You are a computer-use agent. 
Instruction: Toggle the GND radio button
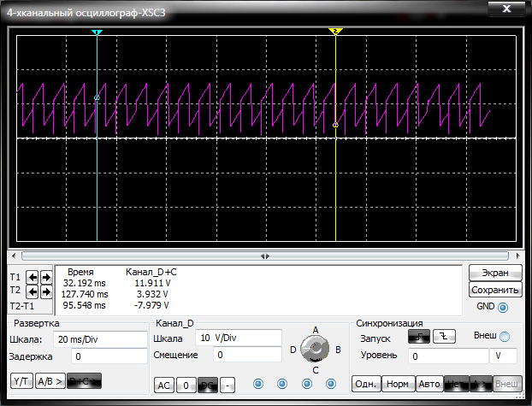point(502,308)
